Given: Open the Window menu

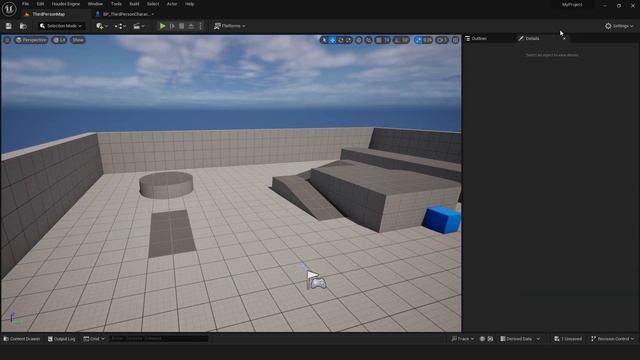Looking at the screenshot, I should (x=96, y=4).
